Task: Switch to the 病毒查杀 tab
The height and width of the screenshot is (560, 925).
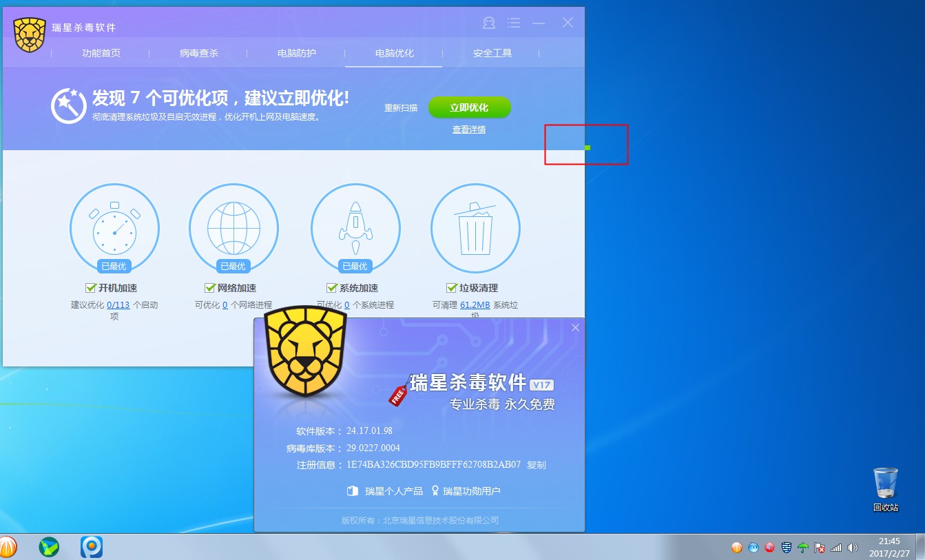Action: [x=199, y=53]
